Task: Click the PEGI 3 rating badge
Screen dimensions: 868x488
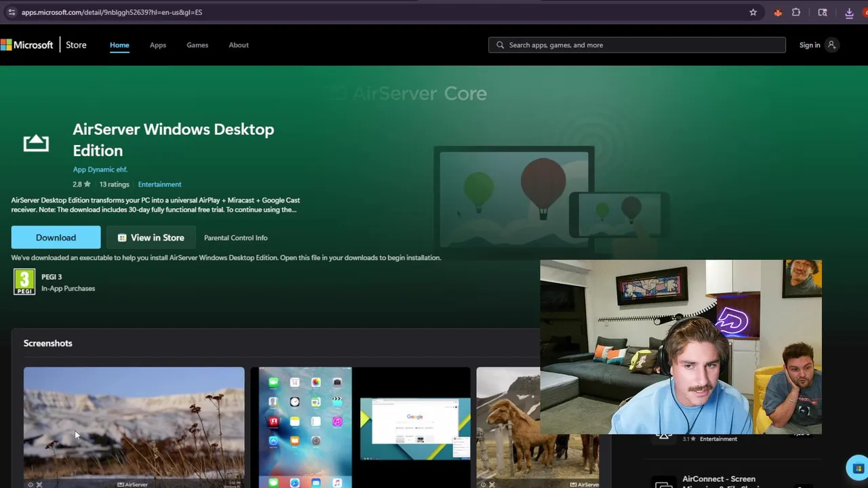Action: pos(24,282)
